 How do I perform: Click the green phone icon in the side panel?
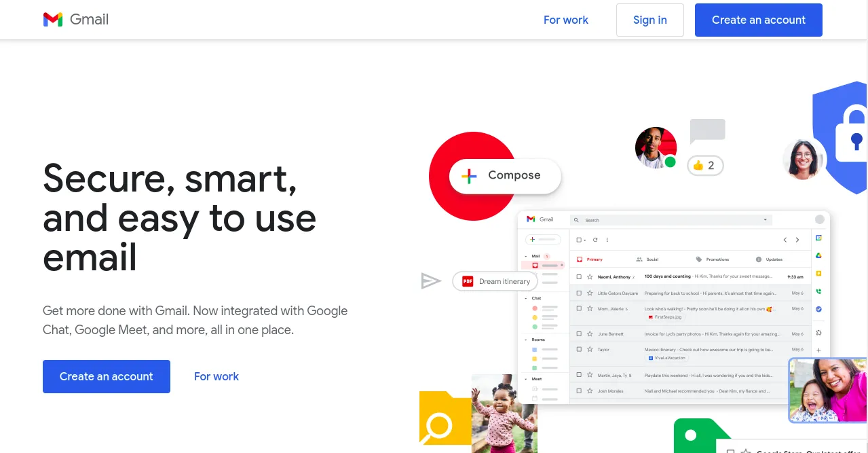[x=818, y=291]
